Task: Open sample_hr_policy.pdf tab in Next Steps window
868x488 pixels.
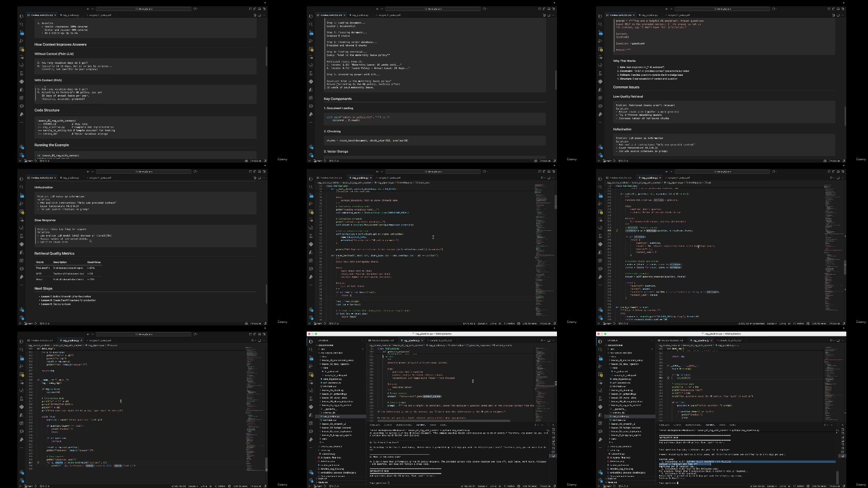Action: (x=100, y=178)
